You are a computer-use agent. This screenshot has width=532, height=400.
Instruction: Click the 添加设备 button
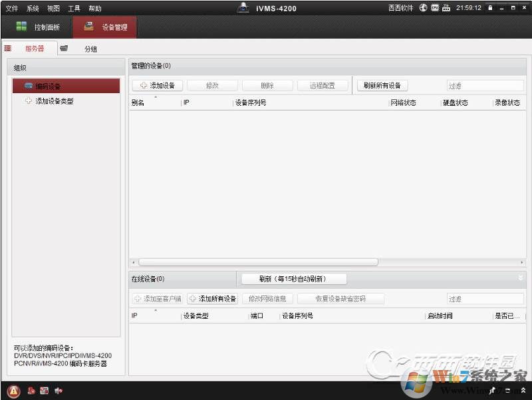click(157, 86)
